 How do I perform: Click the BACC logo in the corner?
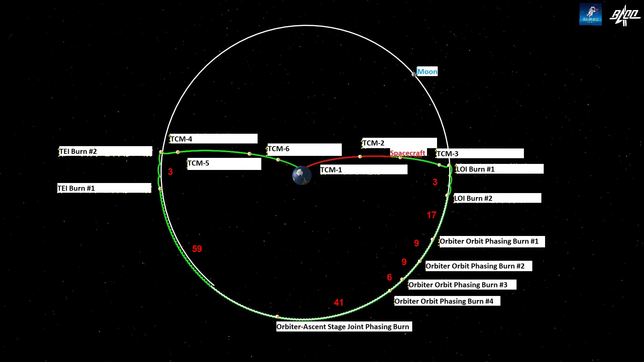pyautogui.click(x=625, y=15)
